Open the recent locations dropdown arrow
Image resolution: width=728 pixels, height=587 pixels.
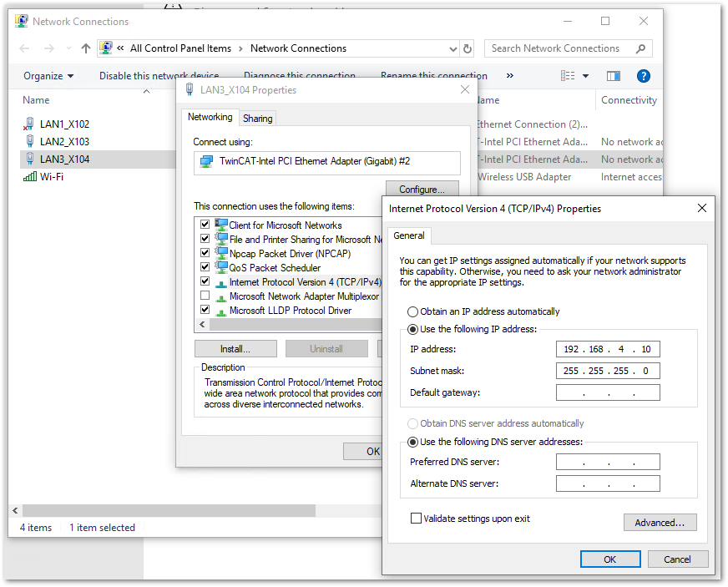pyautogui.click(x=68, y=48)
